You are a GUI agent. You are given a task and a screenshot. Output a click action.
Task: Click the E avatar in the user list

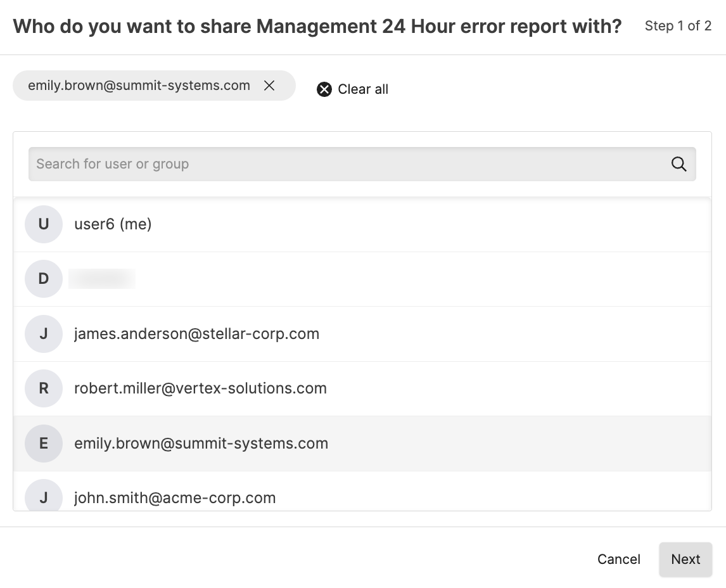(44, 444)
